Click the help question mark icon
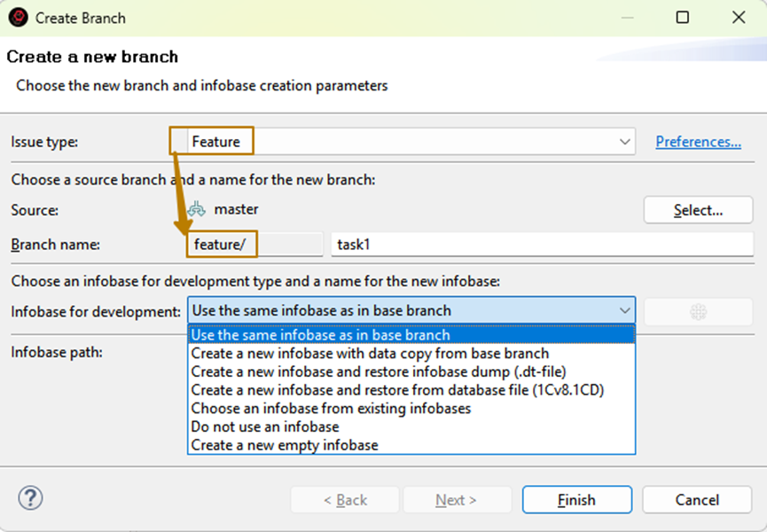Image resolution: width=767 pixels, height=532 pixels. click(30, 498)
